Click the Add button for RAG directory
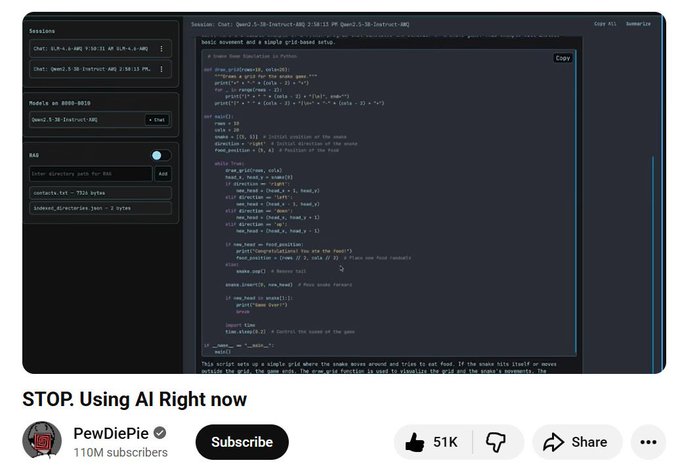Viewport: 680px width, 471px height. coord(163,174)
